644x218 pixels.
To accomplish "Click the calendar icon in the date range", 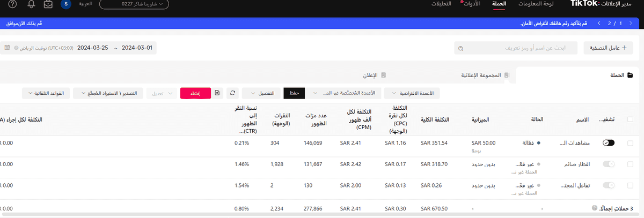I will [7, 47].
